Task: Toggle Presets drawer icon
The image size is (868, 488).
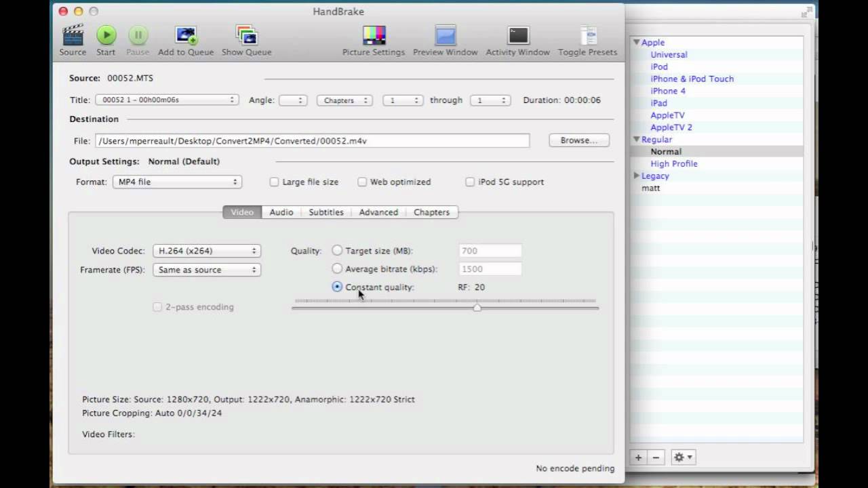Action: coord(588,35)
